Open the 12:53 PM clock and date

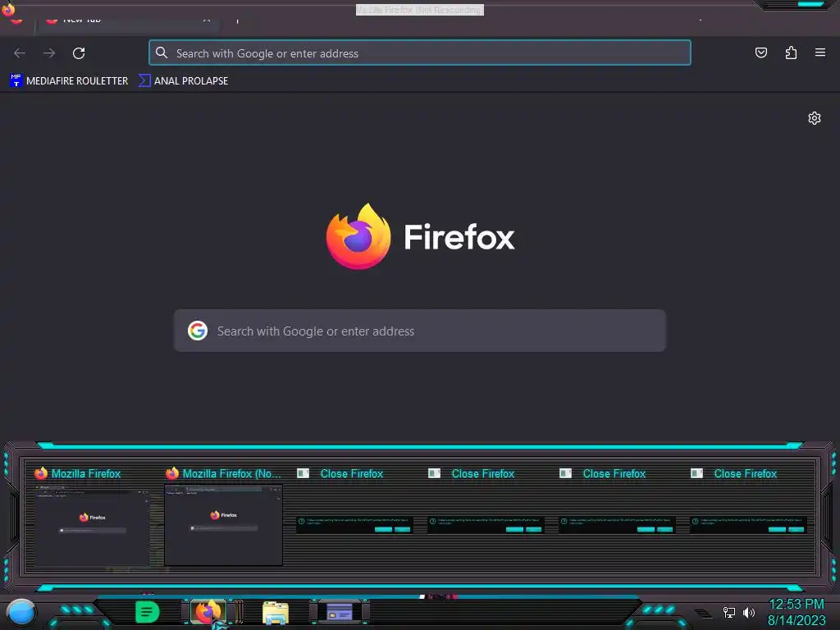[797, 612]
